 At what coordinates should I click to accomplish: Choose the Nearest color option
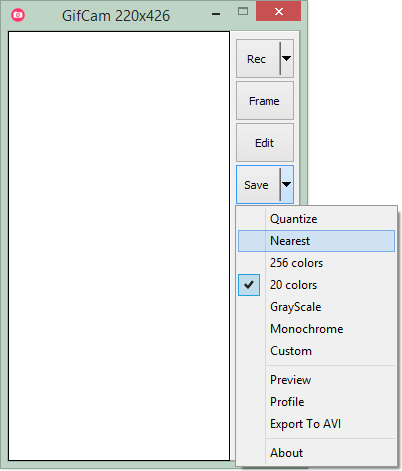point(316,241)
